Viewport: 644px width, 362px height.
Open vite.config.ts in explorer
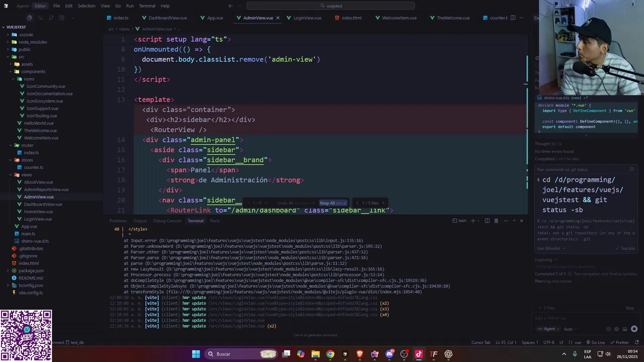coord(31,293)
